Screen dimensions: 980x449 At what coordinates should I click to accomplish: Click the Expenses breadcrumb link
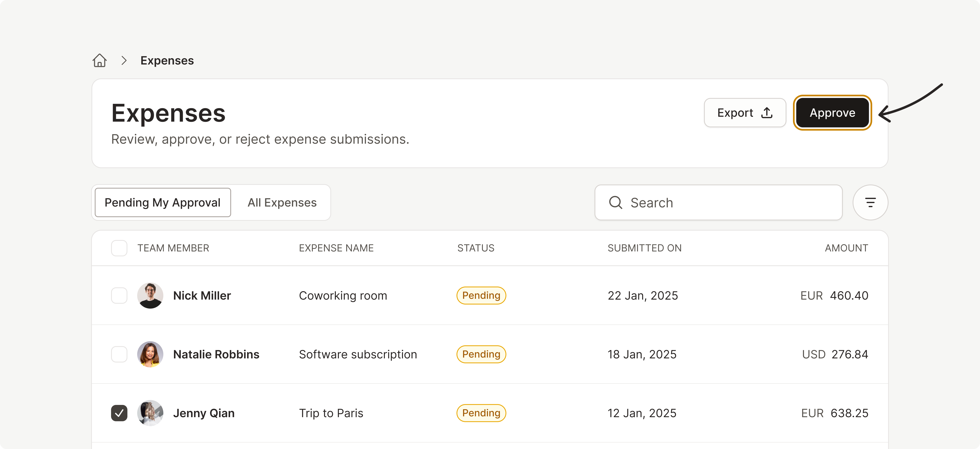[x=167, y=60]
